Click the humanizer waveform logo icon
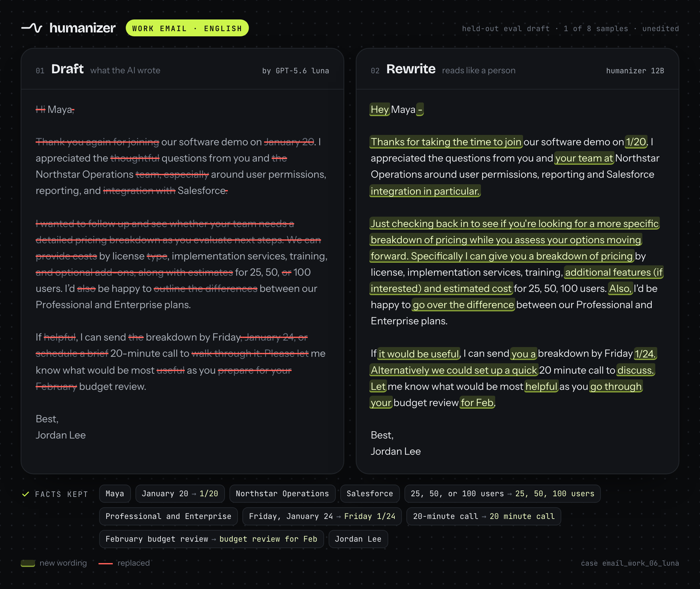The width and height of the screenshot is (700, 589). tap(32, 28)
